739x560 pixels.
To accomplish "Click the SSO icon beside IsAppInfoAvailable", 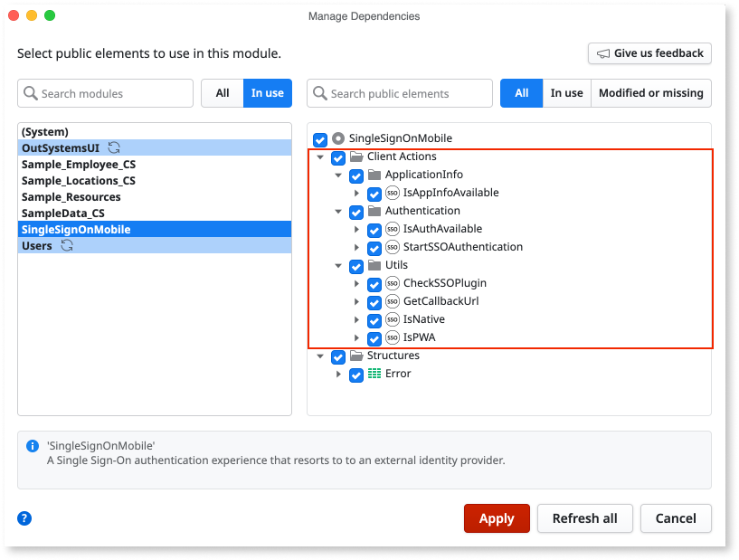I will [392, 193].
